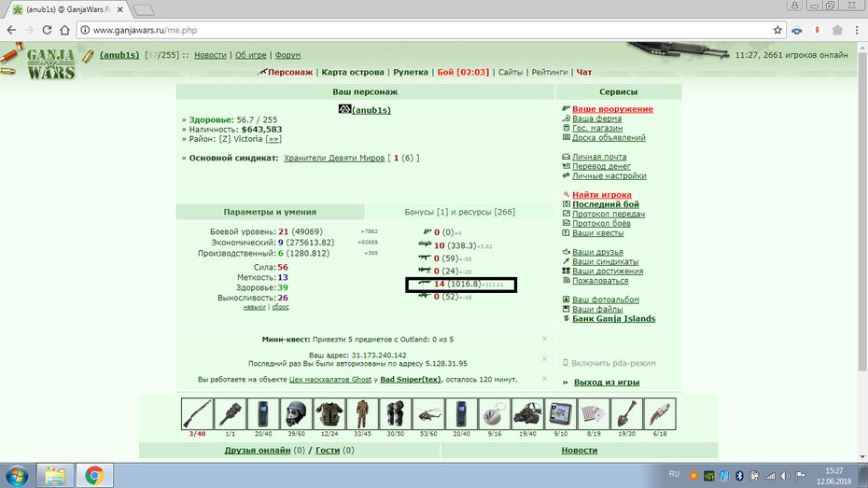Viewport: 868px width, 488px height.
Task: Open Новости link at page bottom
Action: tap(579, 451)
